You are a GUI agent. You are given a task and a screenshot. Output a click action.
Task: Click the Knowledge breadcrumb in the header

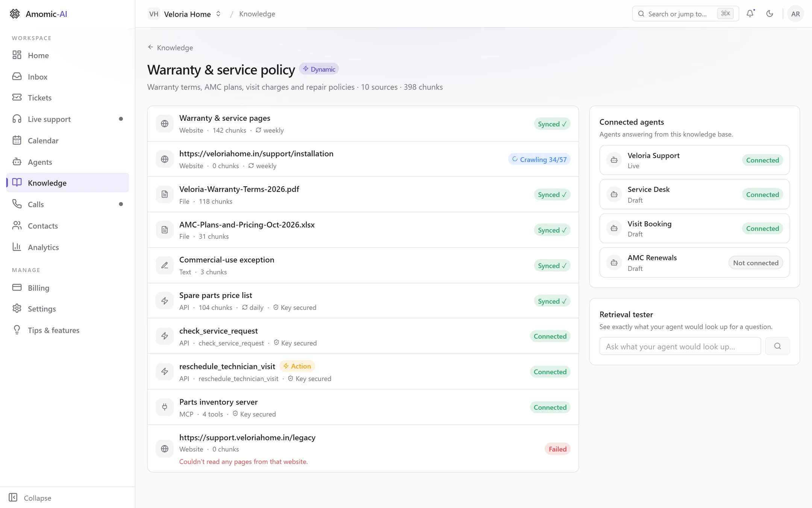pyautogui.click(x=257, y=14)
